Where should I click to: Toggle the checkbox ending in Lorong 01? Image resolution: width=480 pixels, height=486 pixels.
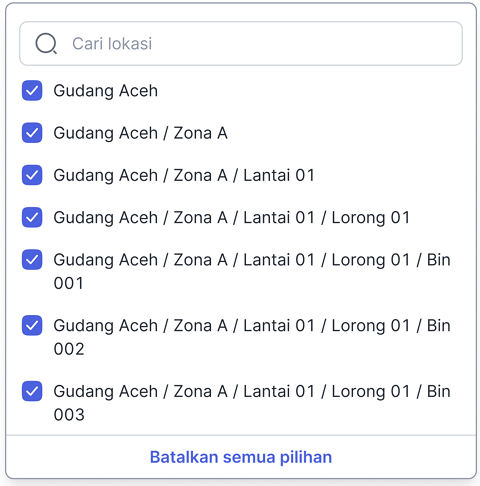click(32, 217)
